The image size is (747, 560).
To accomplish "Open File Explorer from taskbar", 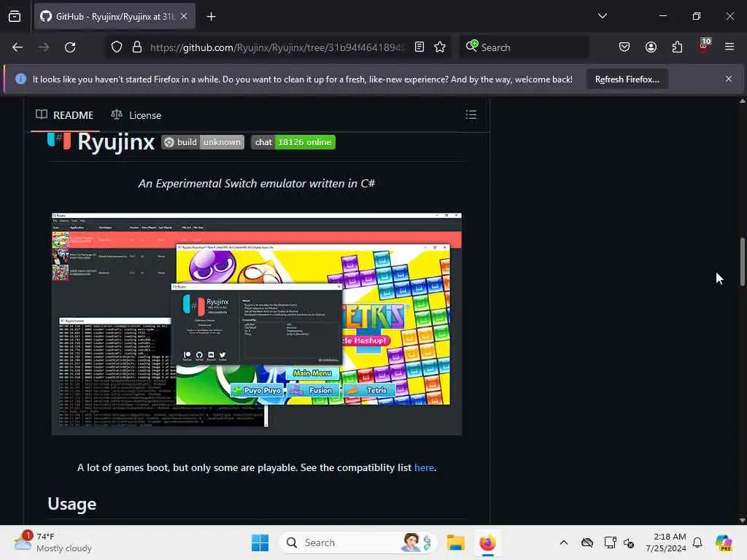I will [x=455, y=542].
